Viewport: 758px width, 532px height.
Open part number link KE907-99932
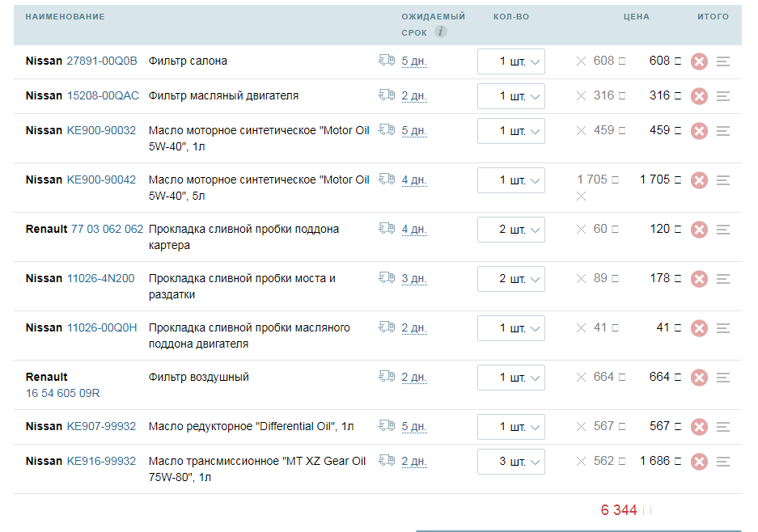(101, 426)
